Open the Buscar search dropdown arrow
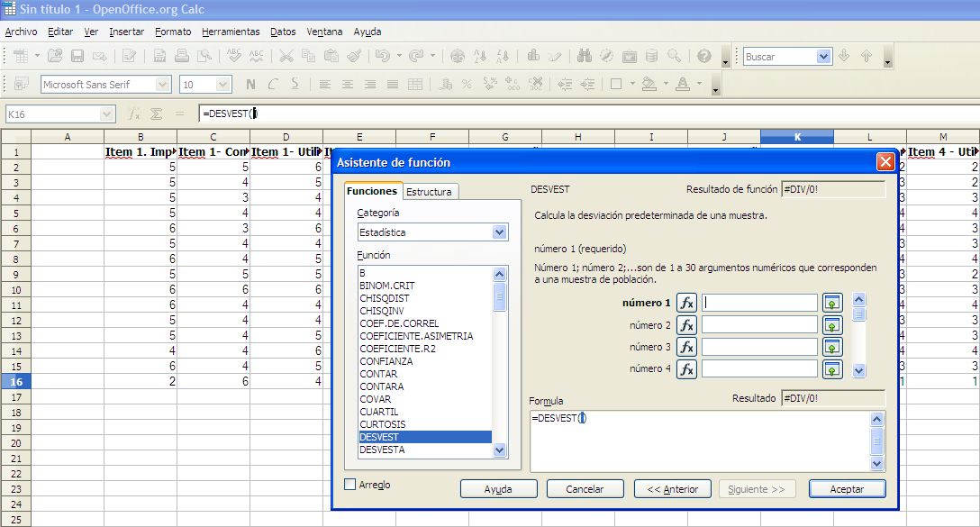 point(824,57)
